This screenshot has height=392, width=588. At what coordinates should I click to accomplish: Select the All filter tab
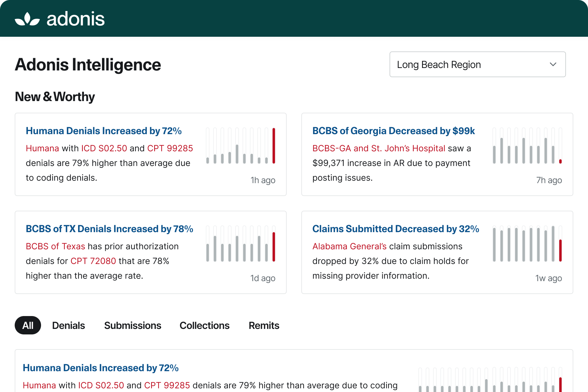coord(28,325)
